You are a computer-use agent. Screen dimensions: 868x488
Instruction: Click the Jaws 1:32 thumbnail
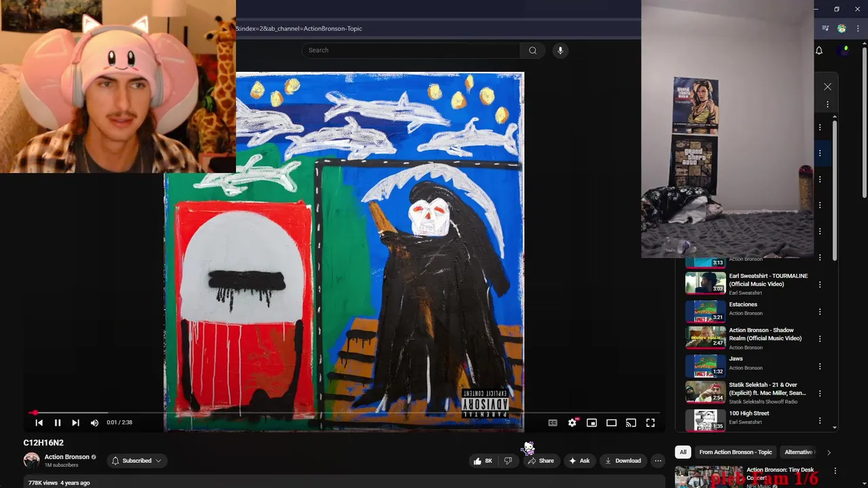[x=705, y=365]
